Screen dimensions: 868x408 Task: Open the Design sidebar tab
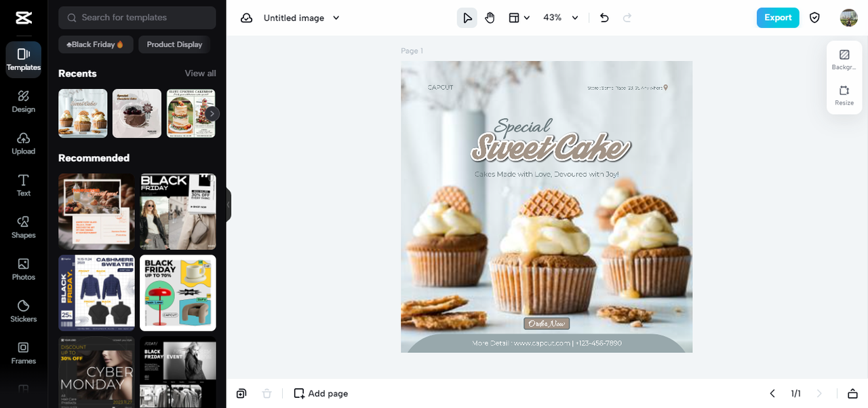pos(24,101)
